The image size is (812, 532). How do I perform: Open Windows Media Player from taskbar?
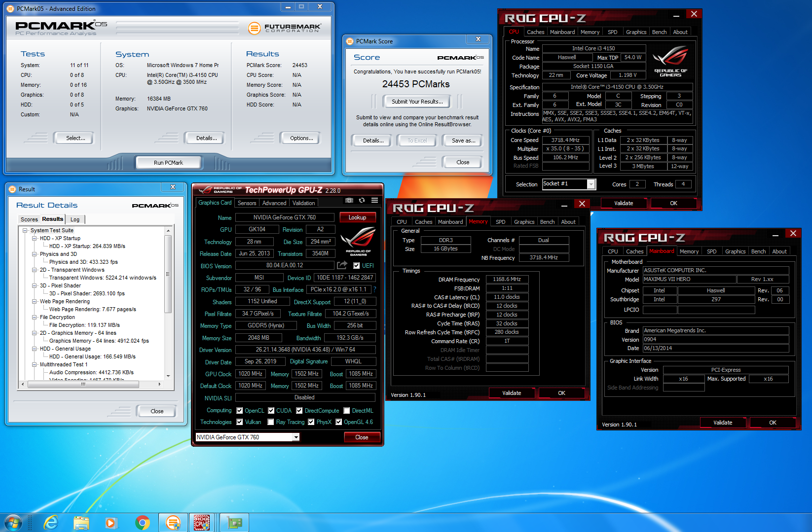tap(111, 523)
